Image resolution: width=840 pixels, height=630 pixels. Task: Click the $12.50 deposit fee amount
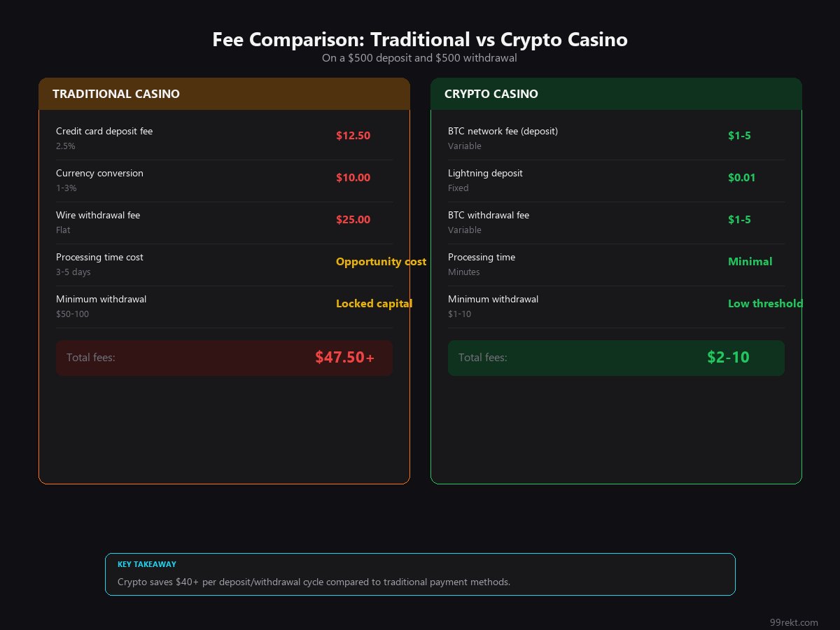click(x=353, y=136)
